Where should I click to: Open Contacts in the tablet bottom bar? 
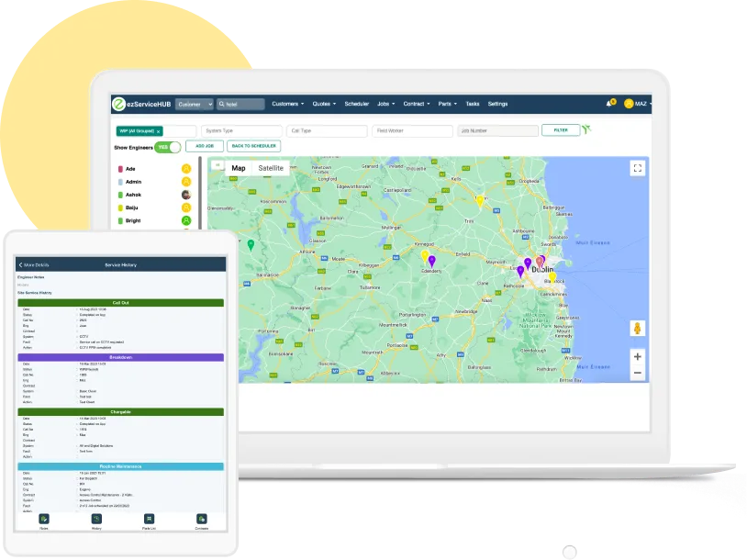coord(202,521)
